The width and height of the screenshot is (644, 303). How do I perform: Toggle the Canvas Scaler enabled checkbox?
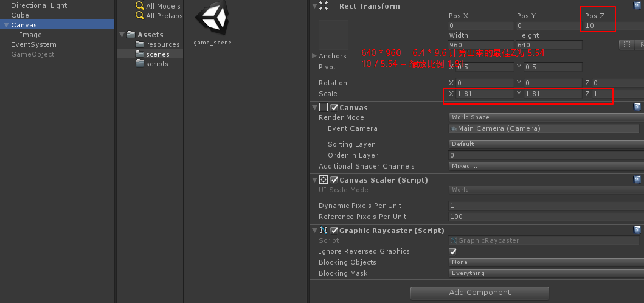coord(334,180)
